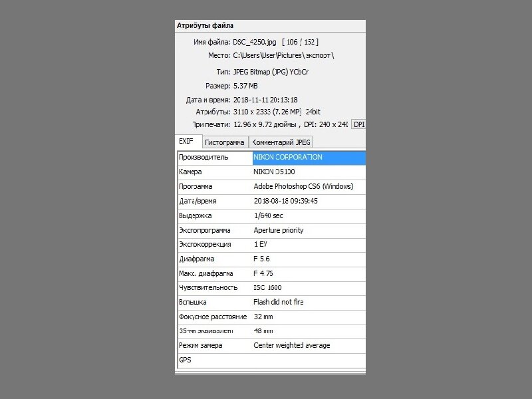Select the Режим замера row label

201,345
